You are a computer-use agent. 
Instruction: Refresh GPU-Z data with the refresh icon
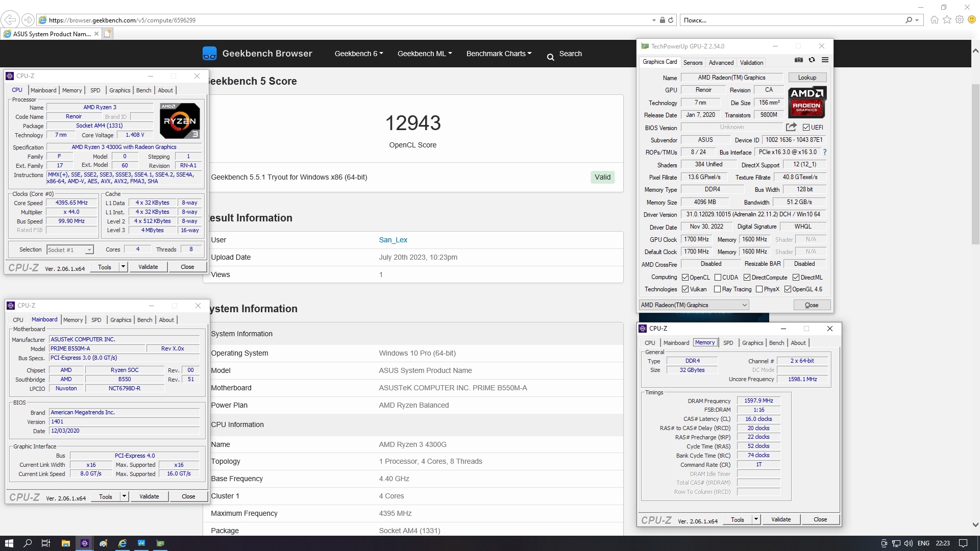[812, 60]
